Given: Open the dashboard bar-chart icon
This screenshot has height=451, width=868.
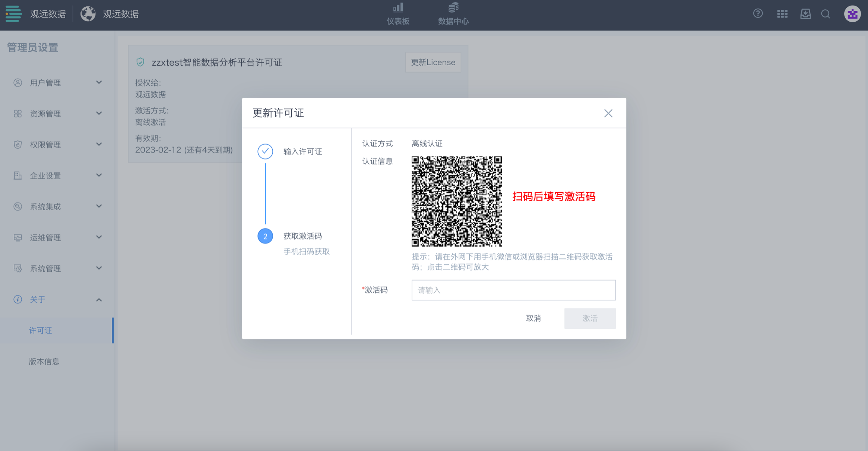Looking at the screenshot, I should (398, 8).
